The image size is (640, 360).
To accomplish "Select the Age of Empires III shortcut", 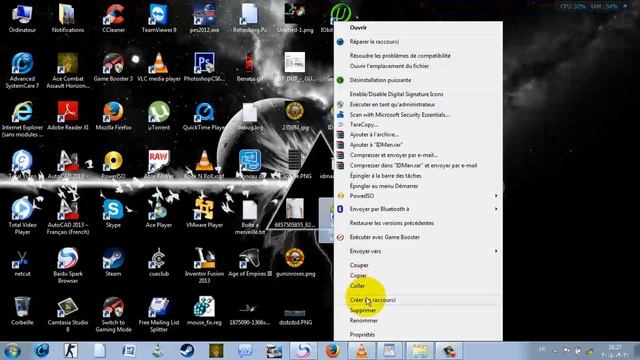I will pos(250,262).
